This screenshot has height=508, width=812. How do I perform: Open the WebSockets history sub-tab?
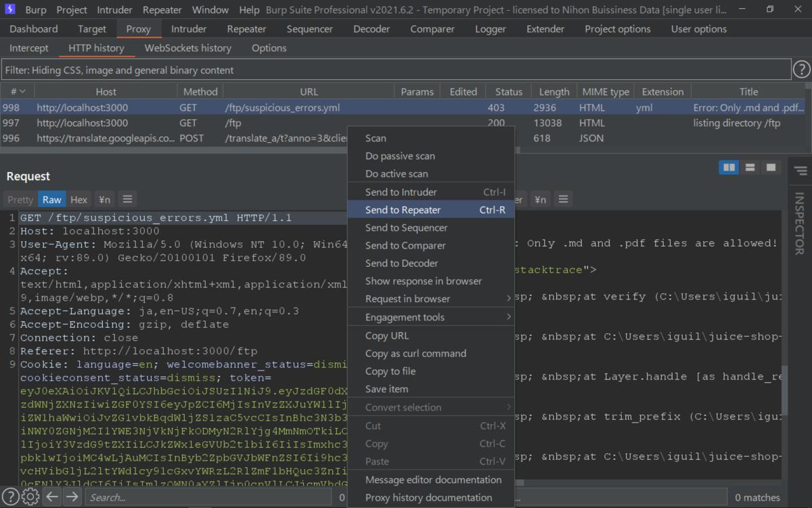tap(188, 48)
